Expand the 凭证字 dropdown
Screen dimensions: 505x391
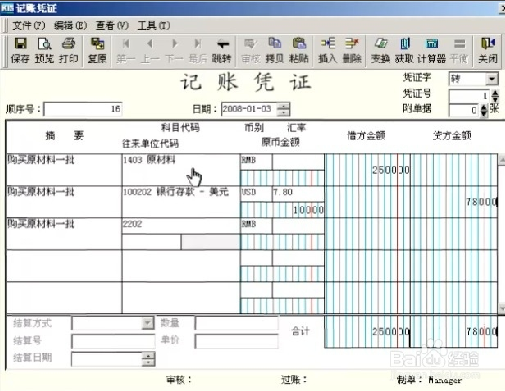491,79
